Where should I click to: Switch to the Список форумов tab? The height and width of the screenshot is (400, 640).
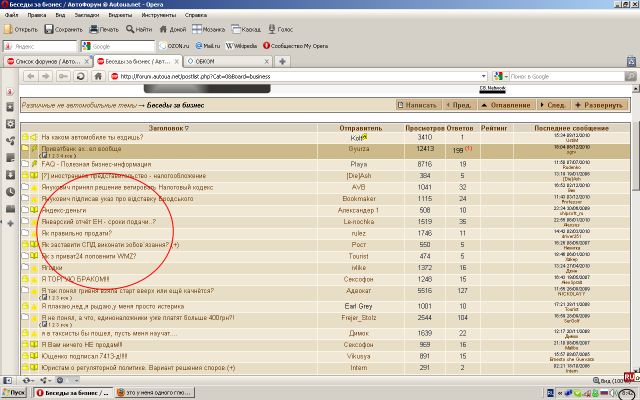coord(47,62)
